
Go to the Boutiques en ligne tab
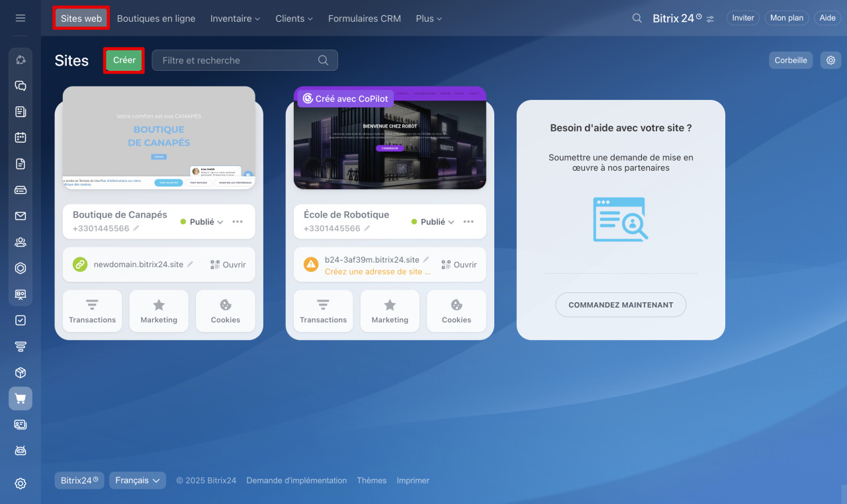pyautogui.click(x=156, y=19)
